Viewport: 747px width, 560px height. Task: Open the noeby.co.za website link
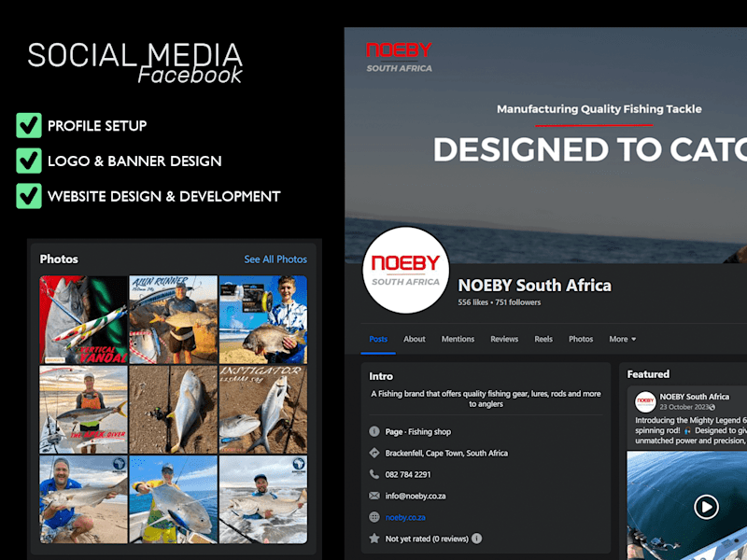(x=405, y=517)
